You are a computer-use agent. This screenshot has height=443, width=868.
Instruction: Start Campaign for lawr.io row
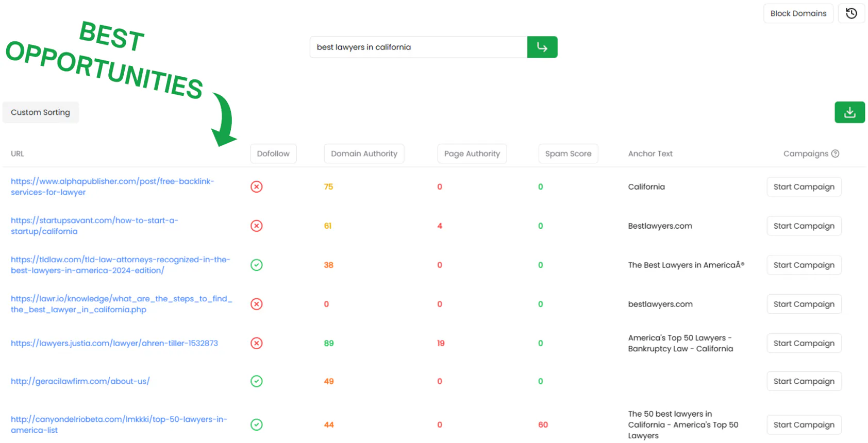(804, 304)
